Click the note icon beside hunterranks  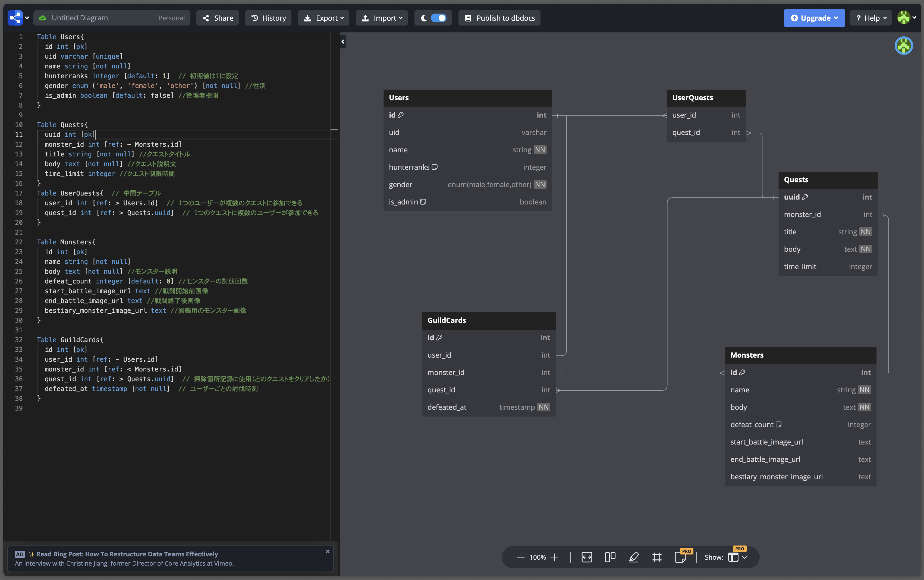(x=434, y=167)
